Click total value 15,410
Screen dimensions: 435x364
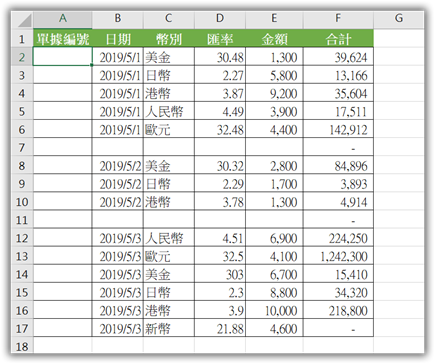tap(351, 275)
